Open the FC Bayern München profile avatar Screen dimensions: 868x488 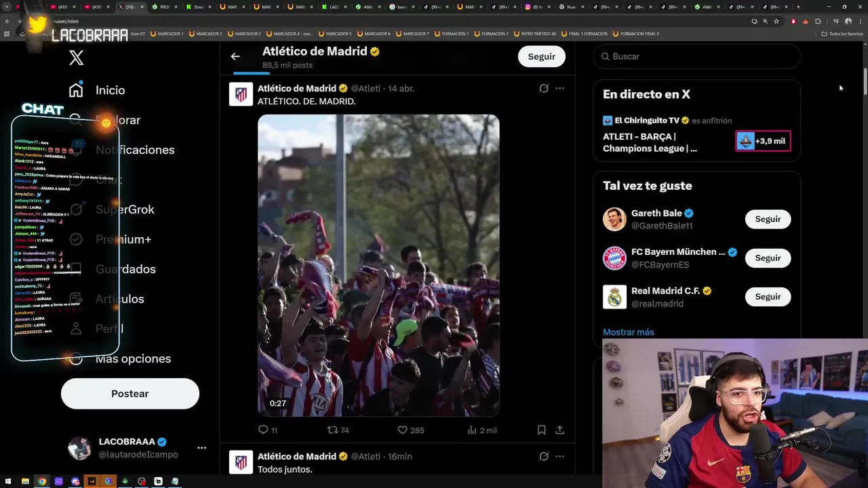coord(614,258)
